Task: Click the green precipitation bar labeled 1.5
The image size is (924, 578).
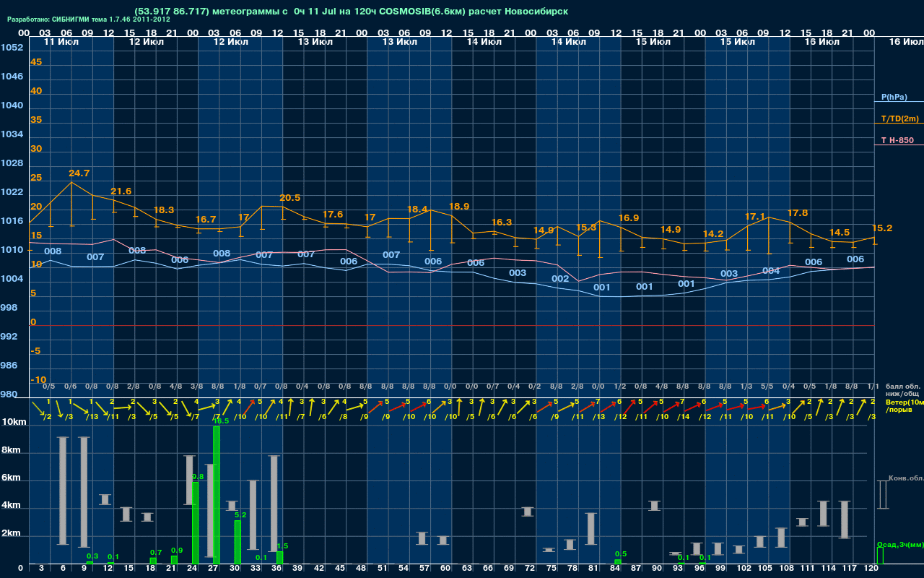Action: pos(279,558)
